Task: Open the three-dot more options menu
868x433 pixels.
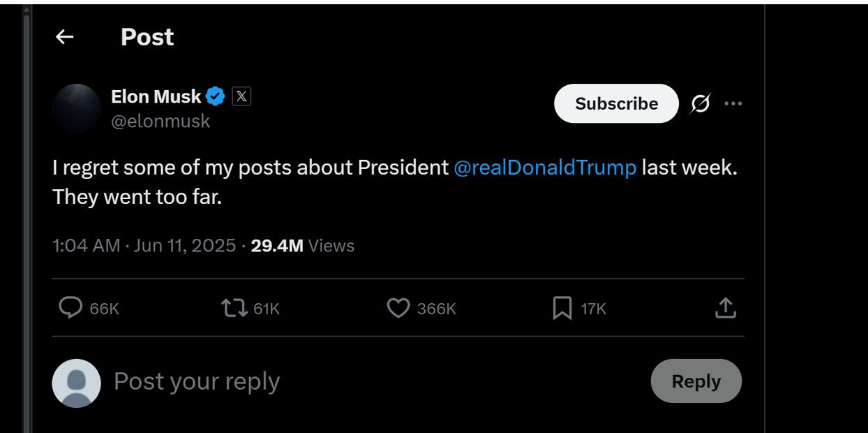Action: pos(733,104)
